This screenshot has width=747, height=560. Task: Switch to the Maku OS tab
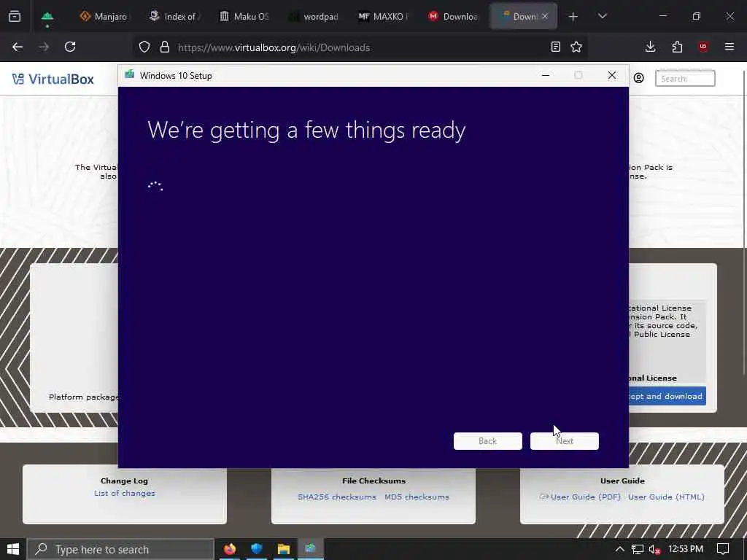pos(244,17)
